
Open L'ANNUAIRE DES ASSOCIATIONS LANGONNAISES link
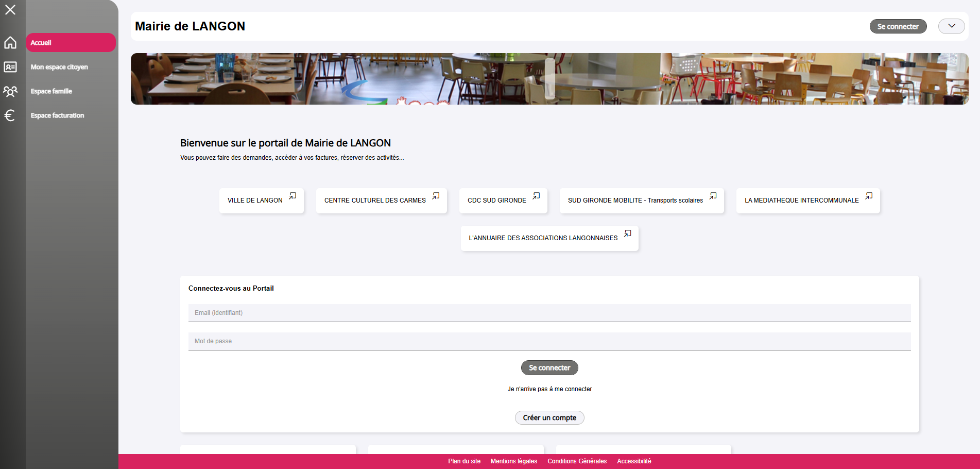pos(549,238)
